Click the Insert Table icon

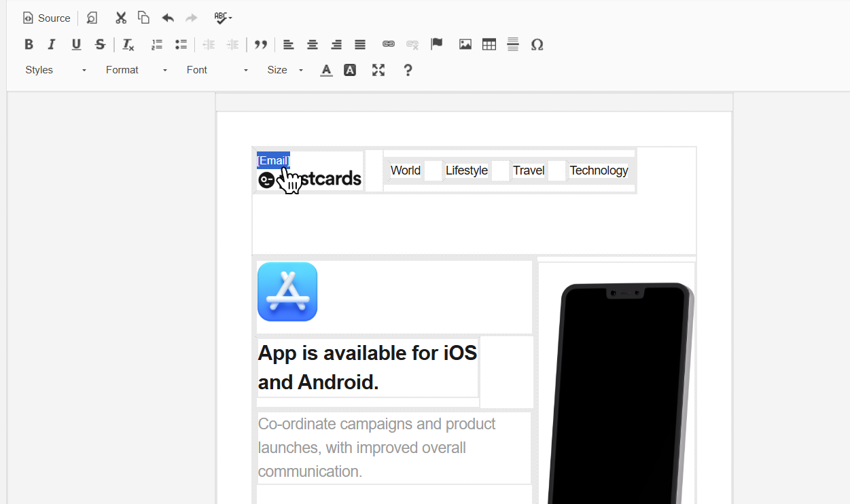click(x=489, y=44)
